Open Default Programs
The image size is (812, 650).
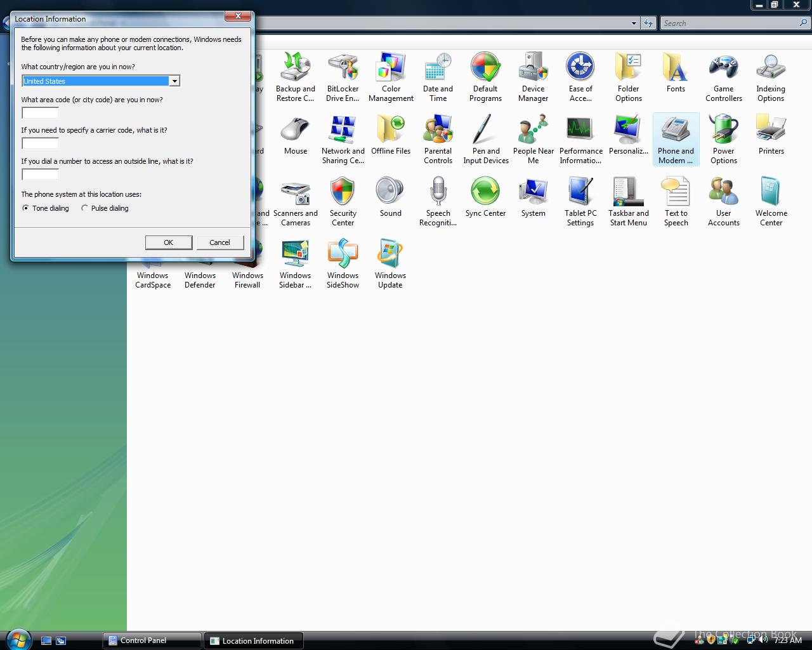[485, 77]
